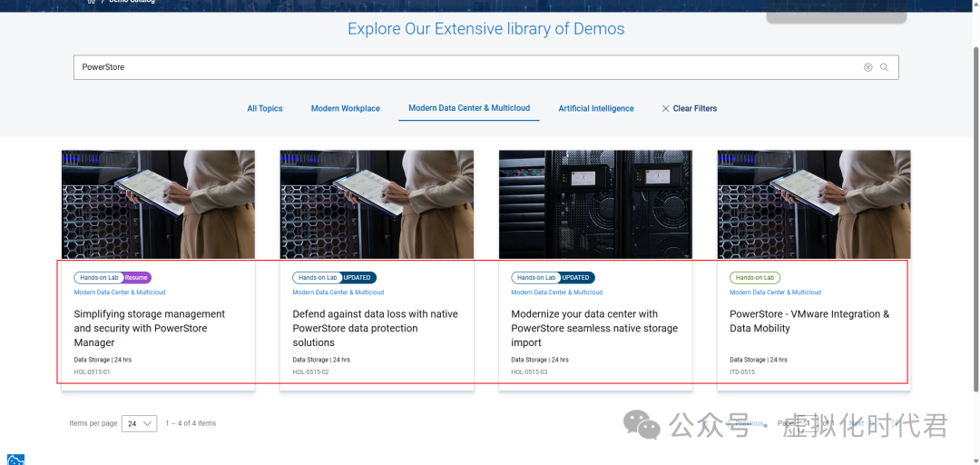Click the 1 – 4 of 4 items text
The image size is (980, 465).
click(191, 424)
